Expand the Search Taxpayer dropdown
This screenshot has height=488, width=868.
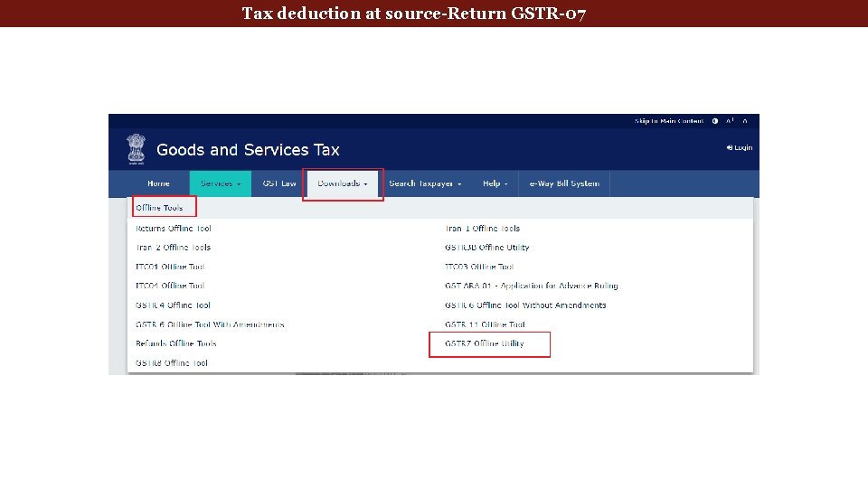(x=425, y=183)
